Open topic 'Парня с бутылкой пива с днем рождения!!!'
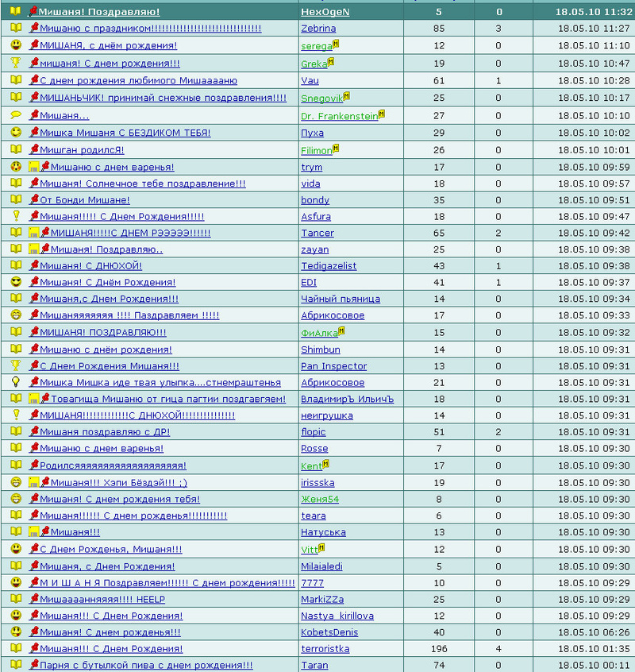The width and height of the screenshot is (635, 672). click(146, 665)
